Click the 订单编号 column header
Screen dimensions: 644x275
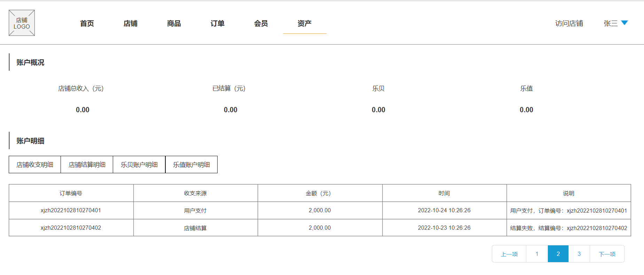[x=71, y=193]
